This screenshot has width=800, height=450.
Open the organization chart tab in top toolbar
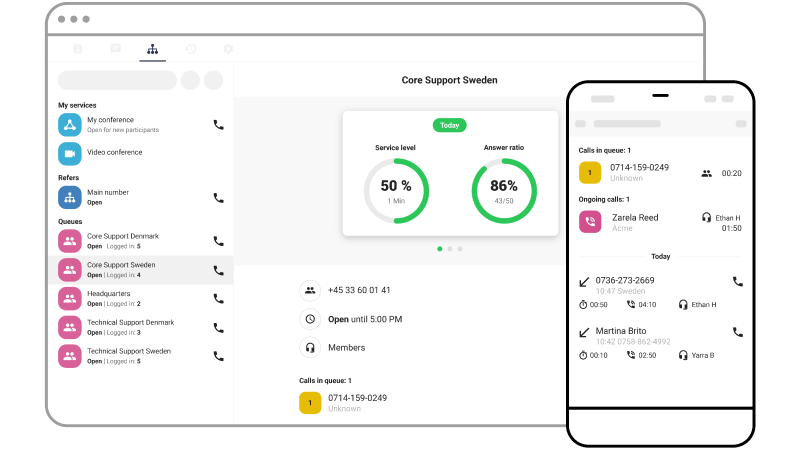[x=152, y=48]
